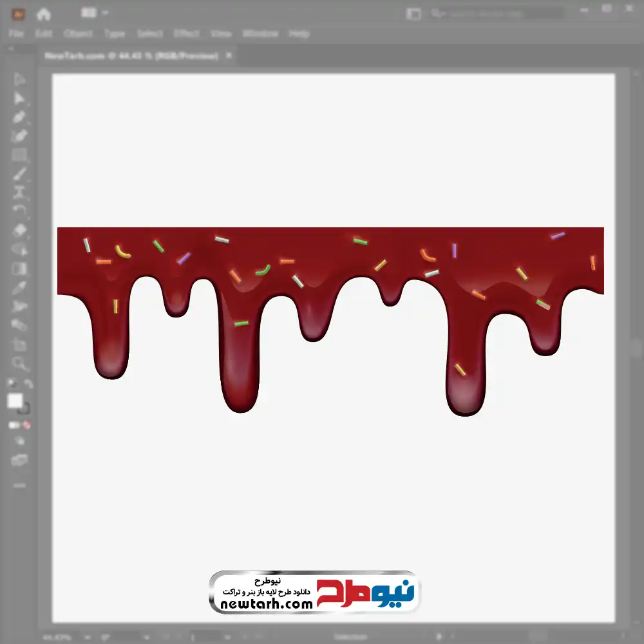Swap fill and stroke colors

(x=28, y=384)
